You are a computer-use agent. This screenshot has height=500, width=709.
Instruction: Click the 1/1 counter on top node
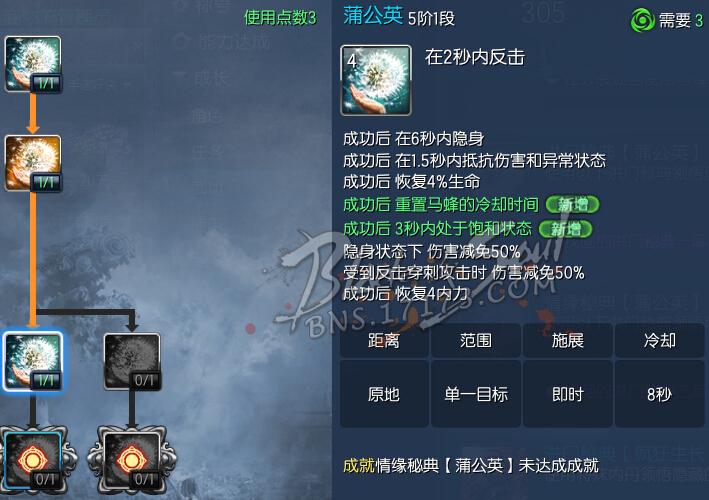[46, 84]
